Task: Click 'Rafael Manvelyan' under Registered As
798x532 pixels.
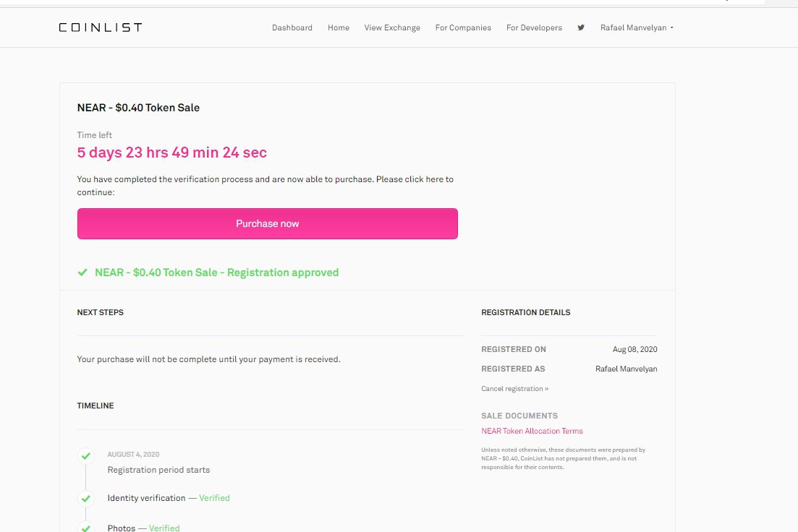Action: point(626,369)
